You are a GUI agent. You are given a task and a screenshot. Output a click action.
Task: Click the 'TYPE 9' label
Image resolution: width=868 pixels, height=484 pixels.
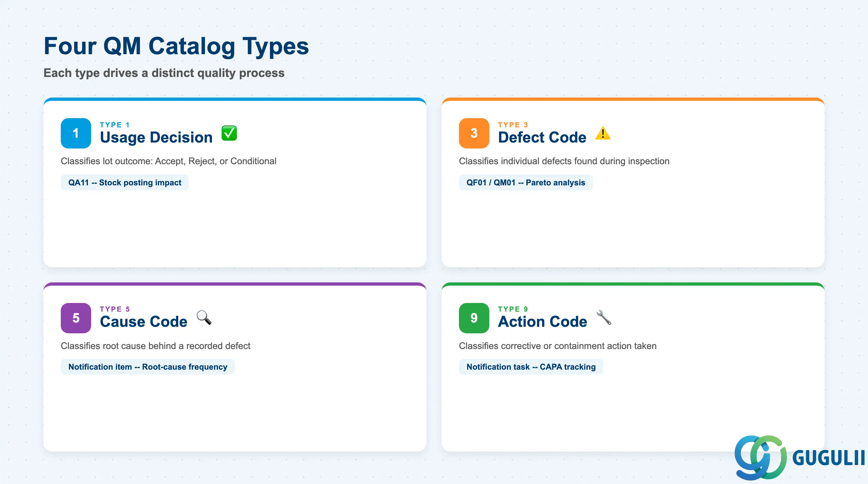[x=513, y=309]
